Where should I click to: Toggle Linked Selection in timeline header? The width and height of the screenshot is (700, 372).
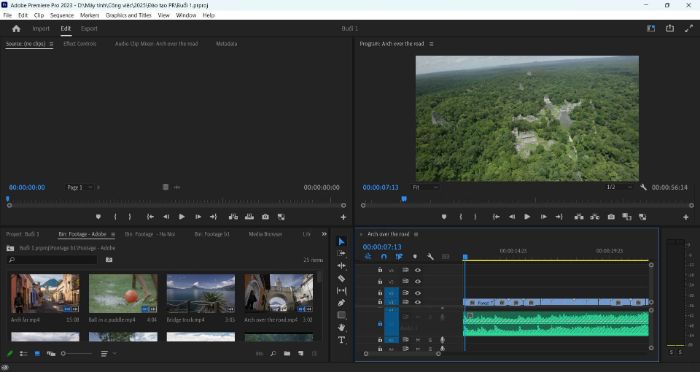[399, 257]
